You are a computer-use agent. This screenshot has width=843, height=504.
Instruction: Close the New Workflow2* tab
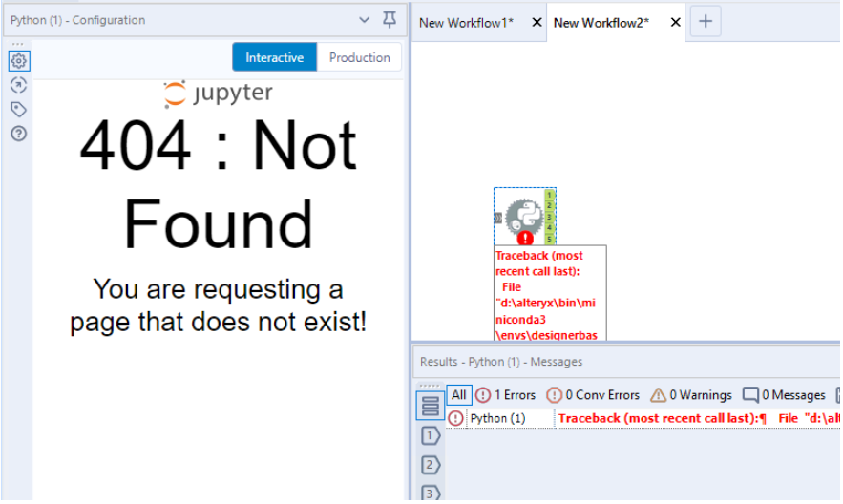tap(675, 22)
